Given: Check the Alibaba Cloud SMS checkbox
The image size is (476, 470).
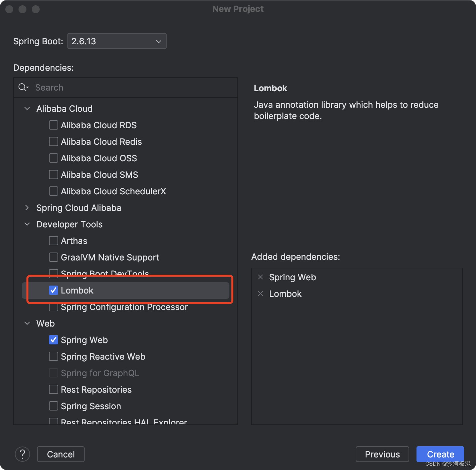Looking at the screenshot, I should point(54,175).
